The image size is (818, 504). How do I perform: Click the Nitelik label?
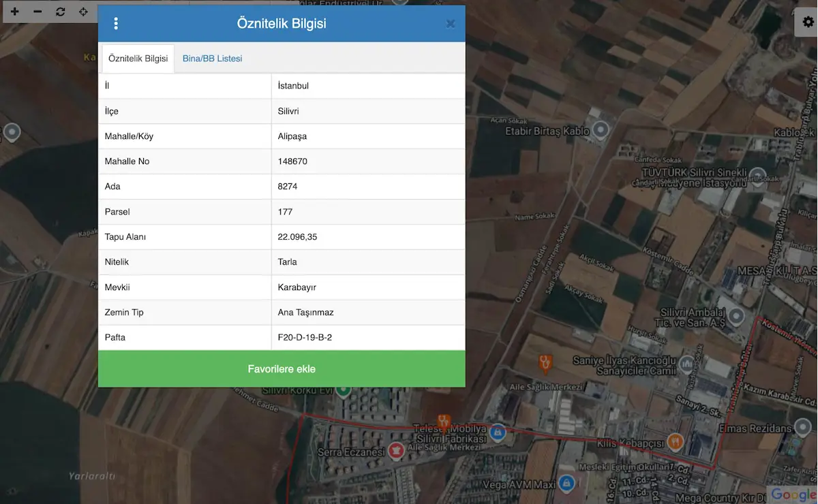(x=117, y=262)
